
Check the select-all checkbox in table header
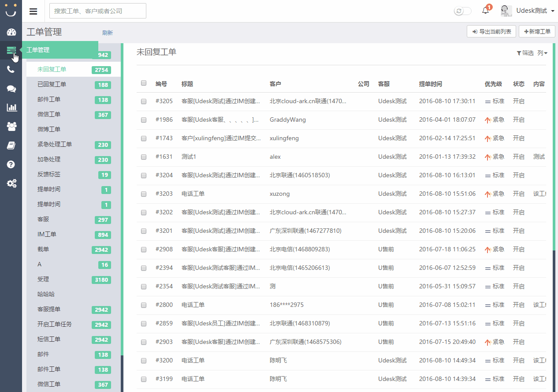click(x=144, y=83)
